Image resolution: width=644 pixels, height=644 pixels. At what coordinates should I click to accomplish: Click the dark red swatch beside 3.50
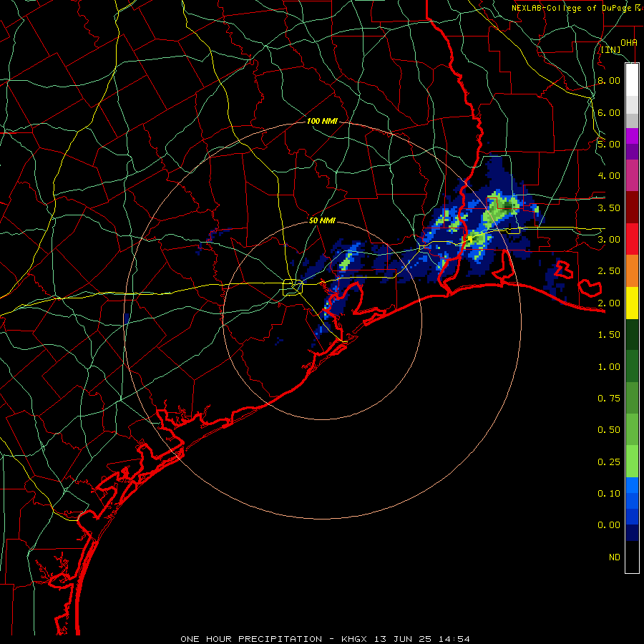tap(632, 207)
